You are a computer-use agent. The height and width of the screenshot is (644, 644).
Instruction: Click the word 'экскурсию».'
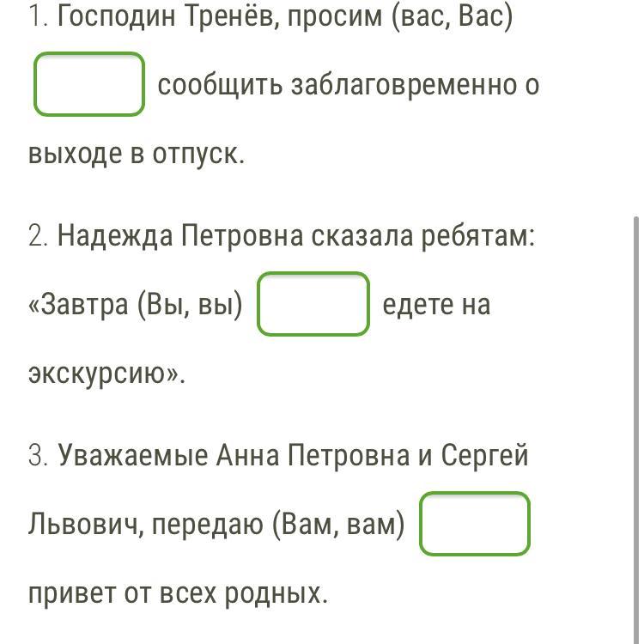[106, 374]
